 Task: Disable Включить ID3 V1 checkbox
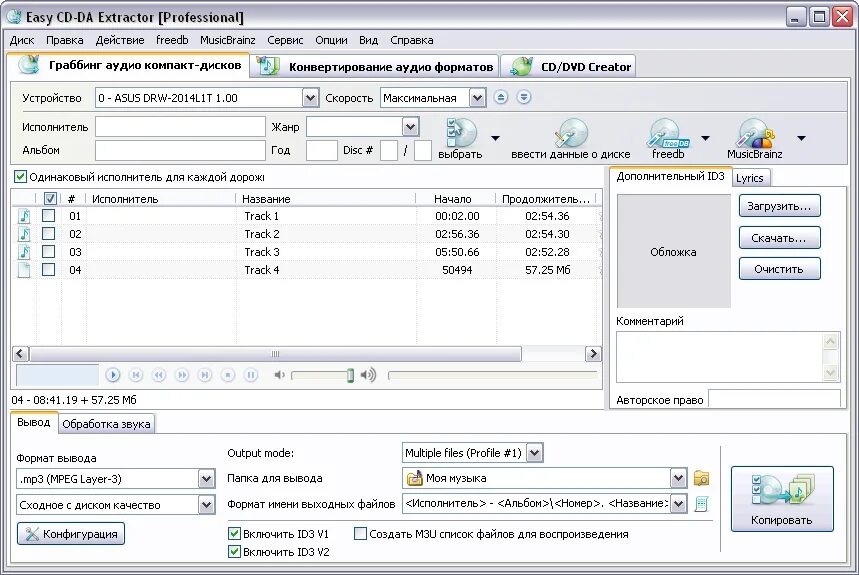pyautogui.click(x=234, y=533)
